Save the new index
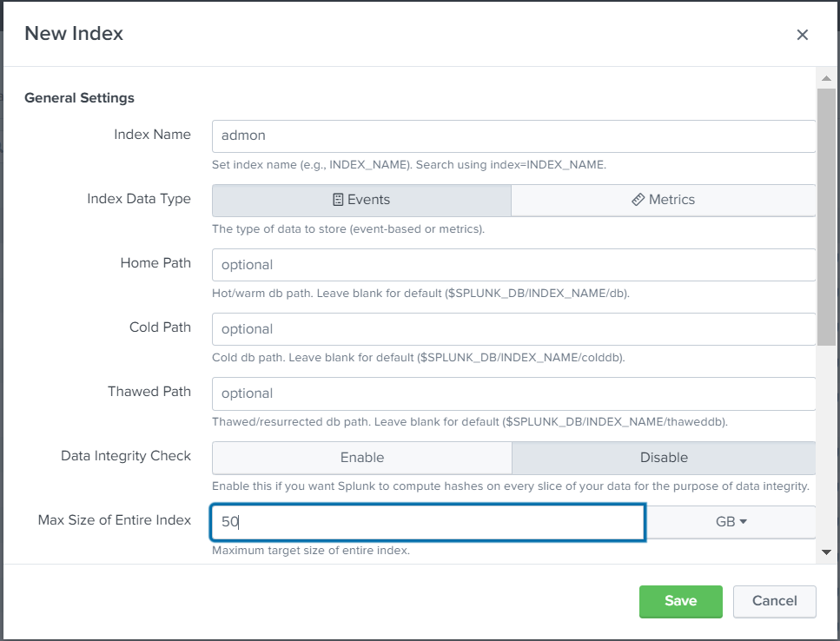 [x=680, y=601]
